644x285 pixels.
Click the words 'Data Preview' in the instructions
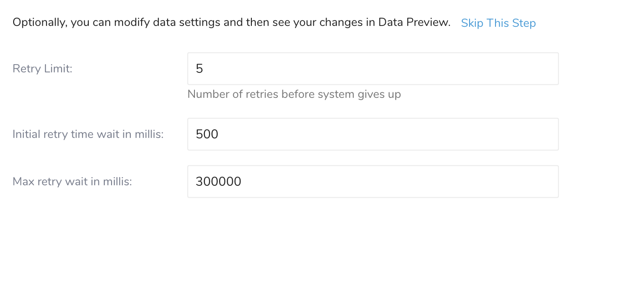[x=414, y=22]
